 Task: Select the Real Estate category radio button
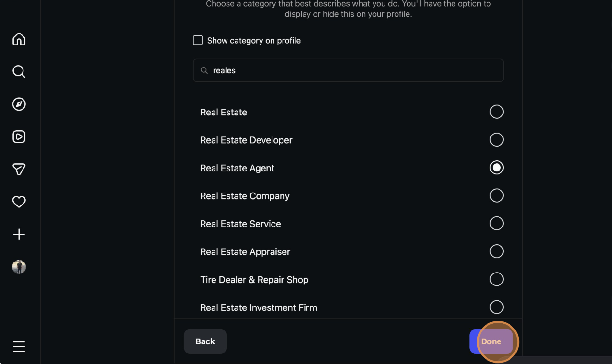pos(497,112)
